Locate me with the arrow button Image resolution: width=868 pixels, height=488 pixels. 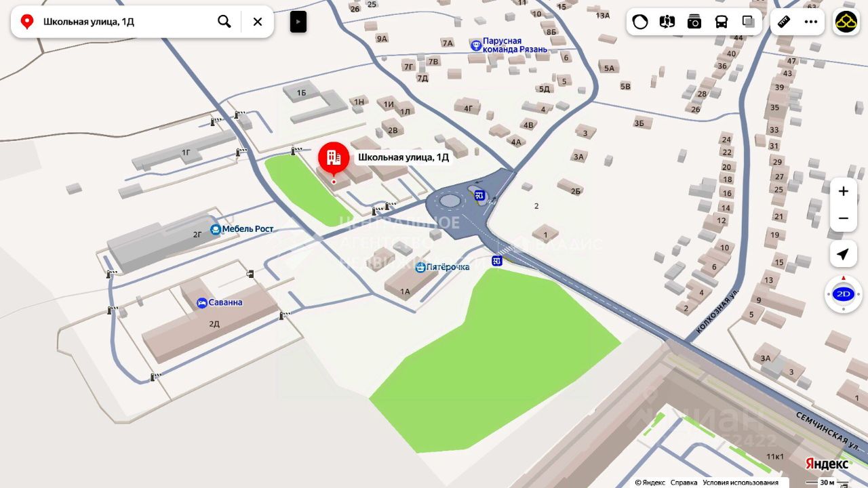843,254
